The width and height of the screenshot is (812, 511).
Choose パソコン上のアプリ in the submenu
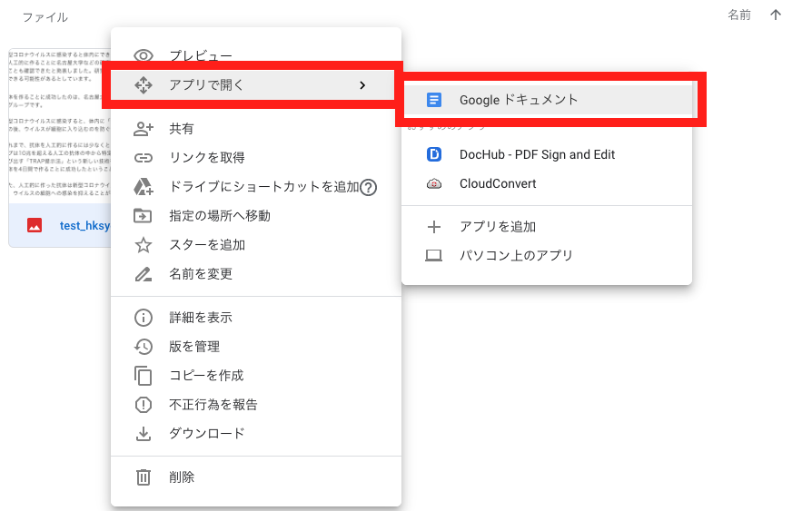[547, 256]
